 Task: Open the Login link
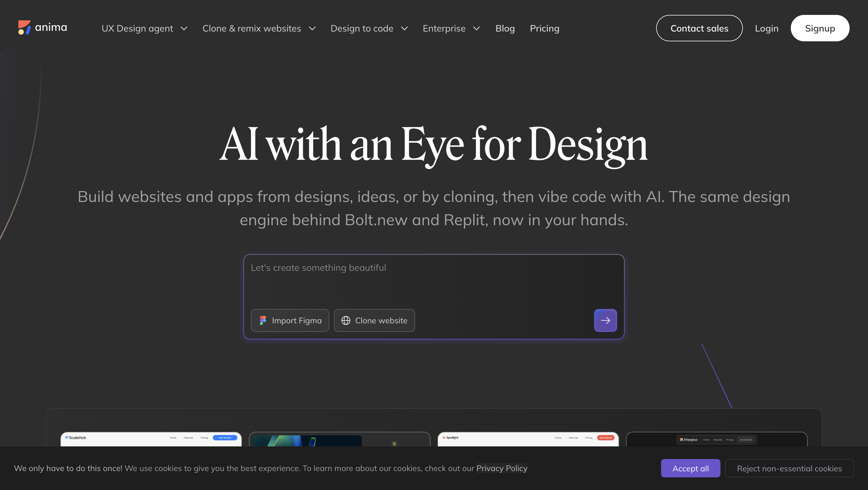point(767,28)
